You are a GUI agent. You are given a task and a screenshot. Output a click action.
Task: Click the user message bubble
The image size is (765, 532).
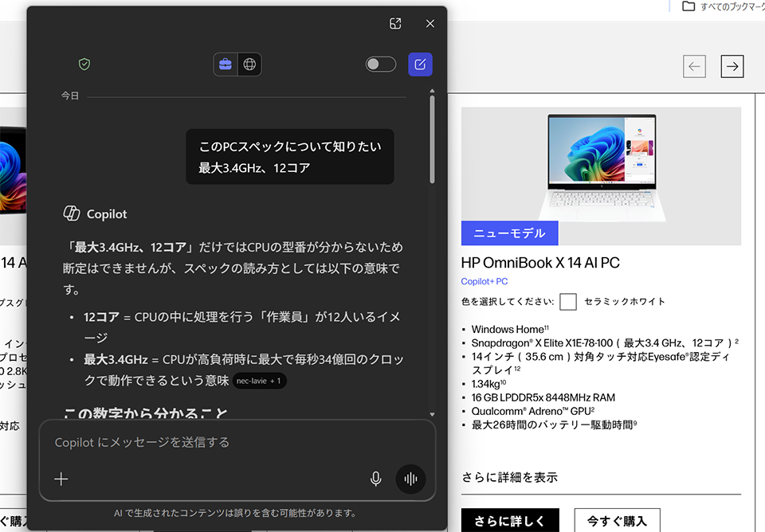[290, 157]
